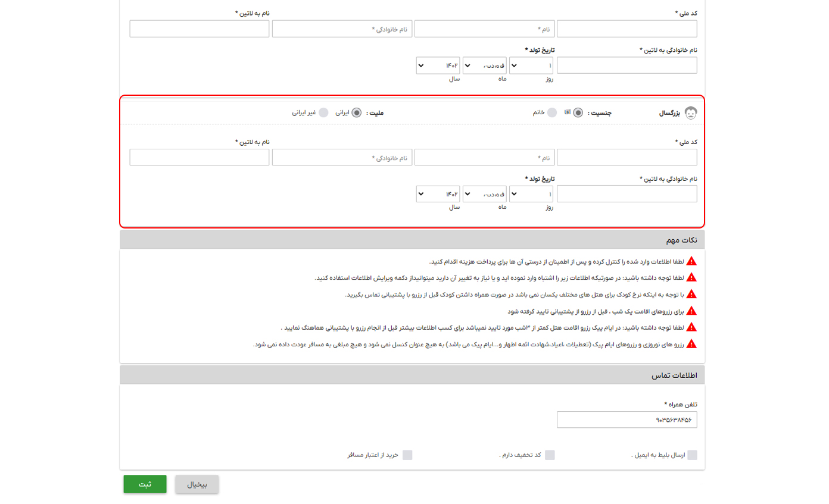Click the warning icon about peak season short stays
This screenshot has width=829, height=504.
coord(691,327)
